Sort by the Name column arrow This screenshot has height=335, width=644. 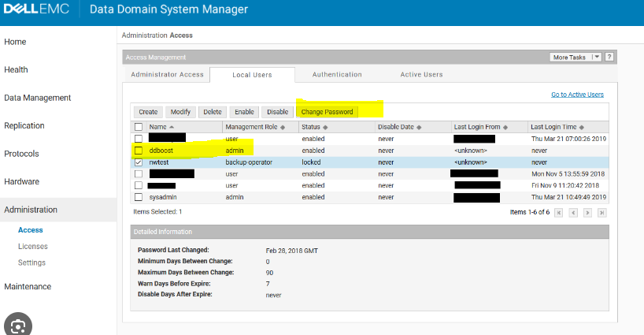click(x=172, y=127)
